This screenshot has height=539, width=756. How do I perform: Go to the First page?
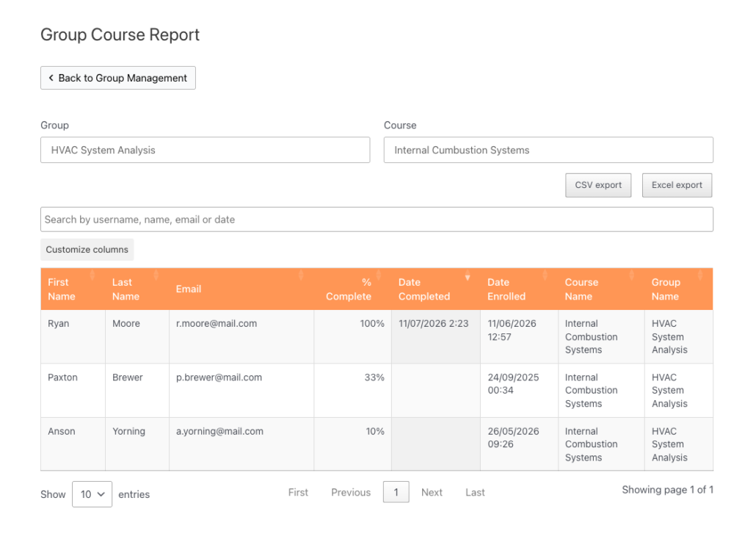[298, 492]
